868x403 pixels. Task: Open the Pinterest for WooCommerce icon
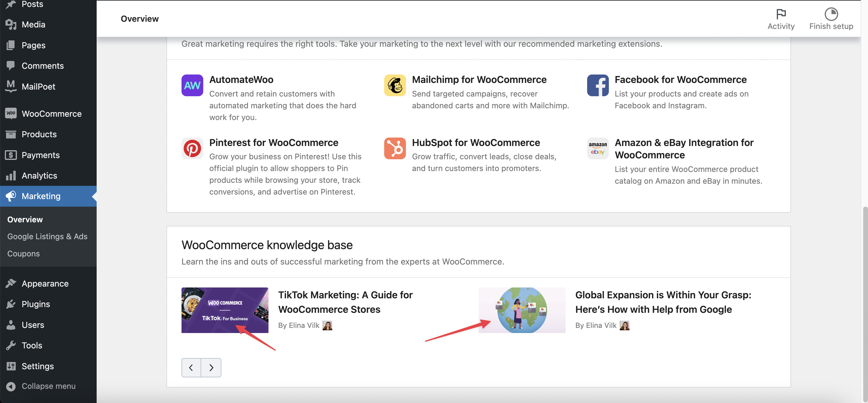pyautogui.click(x=192, y=148)
